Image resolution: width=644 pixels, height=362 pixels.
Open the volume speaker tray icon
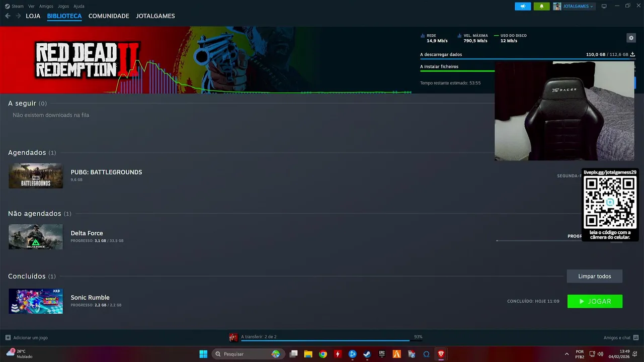(601, 354)
